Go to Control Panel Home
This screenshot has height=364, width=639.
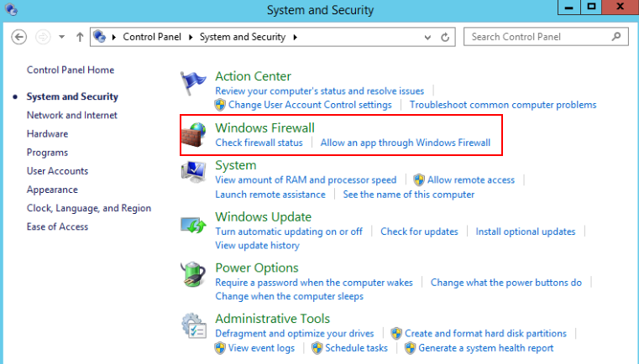click(71, 70)
